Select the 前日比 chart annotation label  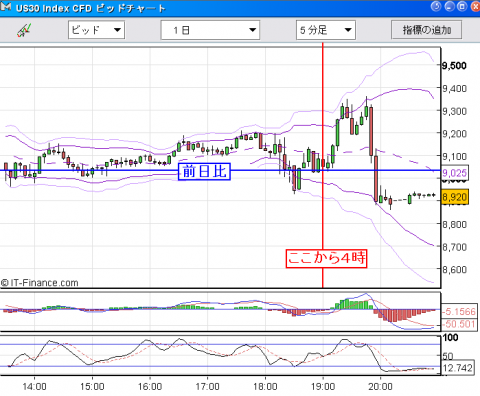204,172
